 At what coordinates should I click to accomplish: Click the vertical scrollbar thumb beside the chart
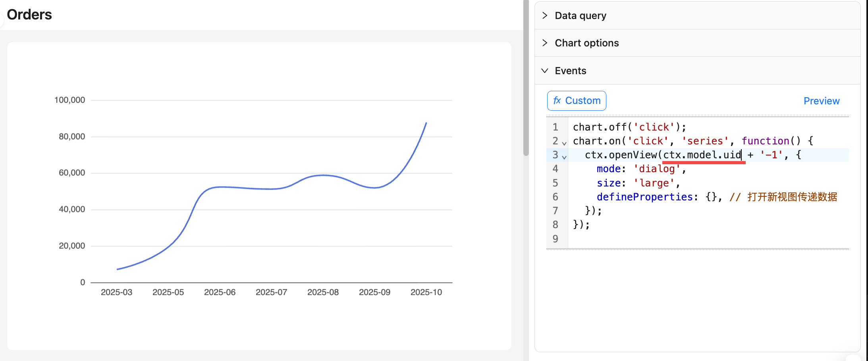(526, 79)
